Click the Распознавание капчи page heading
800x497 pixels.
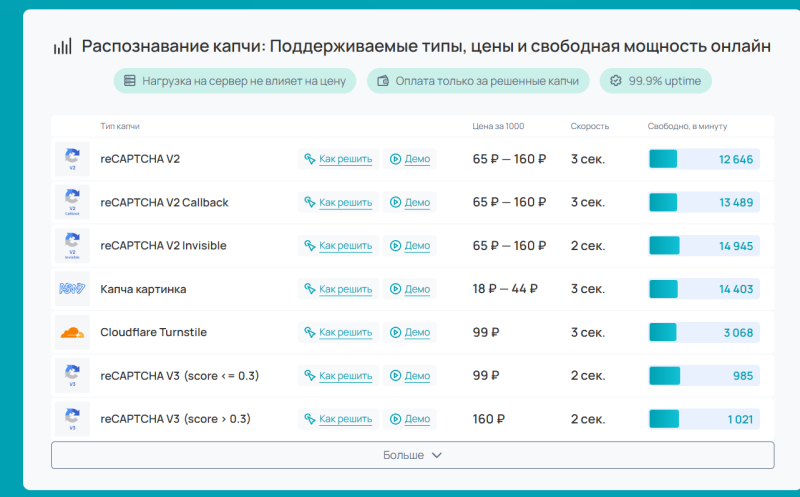click(426, 46)
